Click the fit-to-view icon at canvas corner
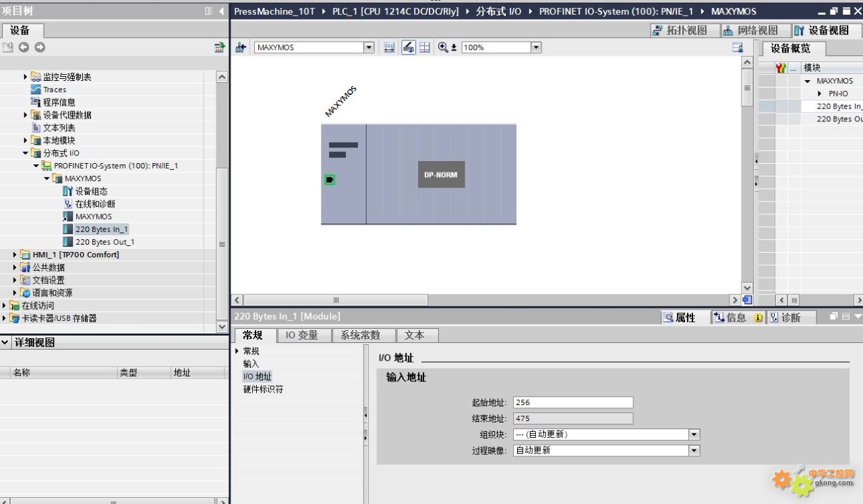This screenshot has width=863, height=504. point(747,300)
